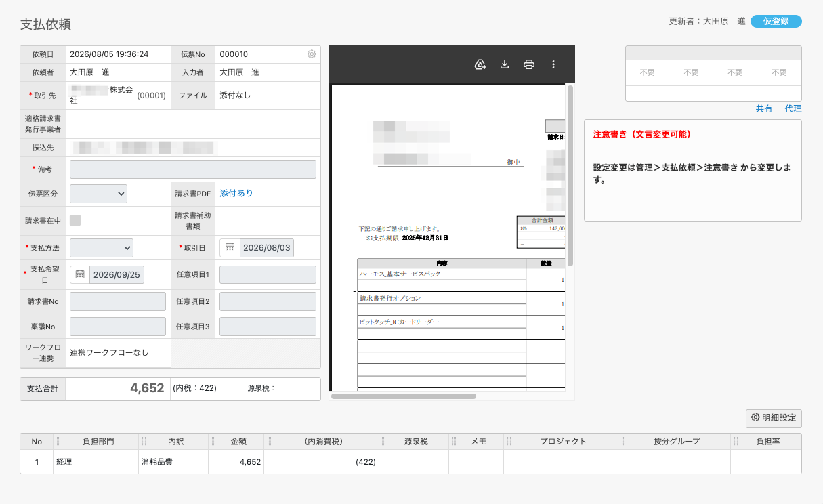Click the 仮登録 status badge
Image resolution: width=823 pixels, height=504 pixels.
(x=776, y=21)
